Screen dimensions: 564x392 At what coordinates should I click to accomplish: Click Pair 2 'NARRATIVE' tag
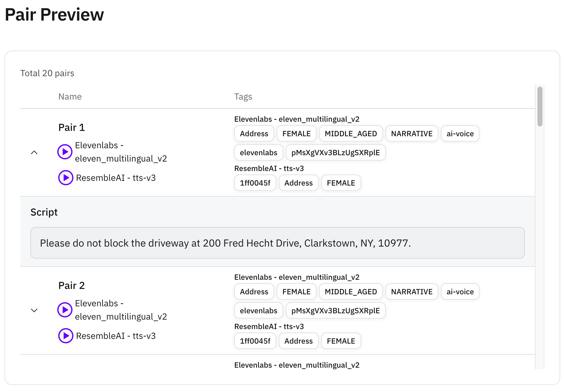tap(412, 291)
